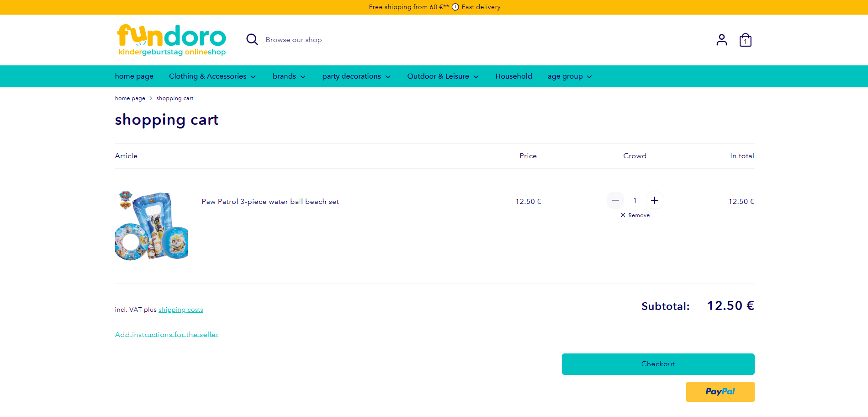Click the Checkout button

tap(658, 364)
